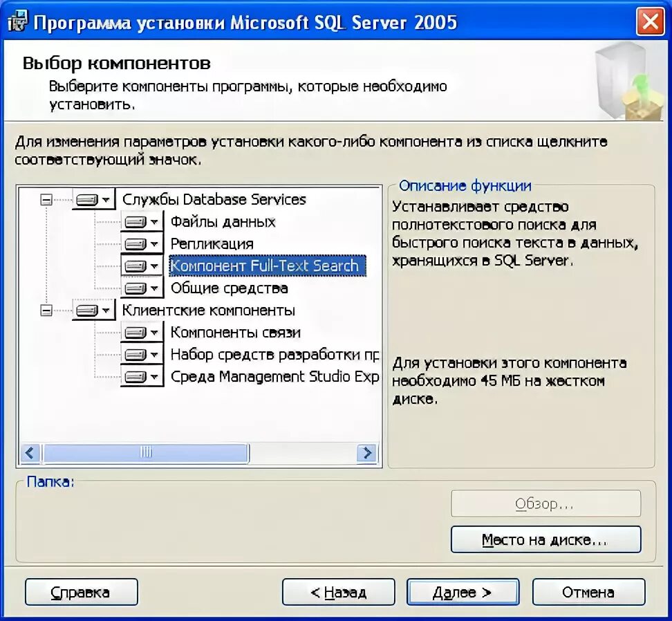Click left arrow of the tree's horizontal scrollbar
The height and width of the screenshot is (621, 672).
tap(30, 453)
